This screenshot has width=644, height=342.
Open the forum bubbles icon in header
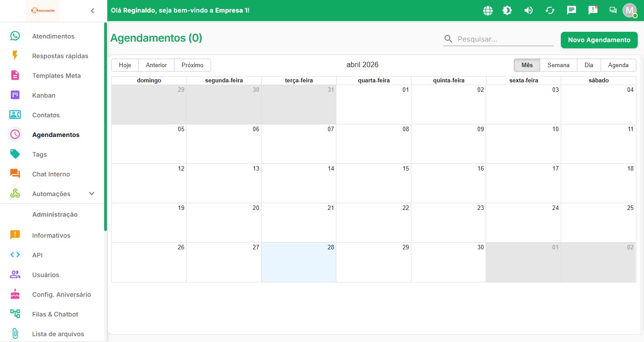[613, 10]
